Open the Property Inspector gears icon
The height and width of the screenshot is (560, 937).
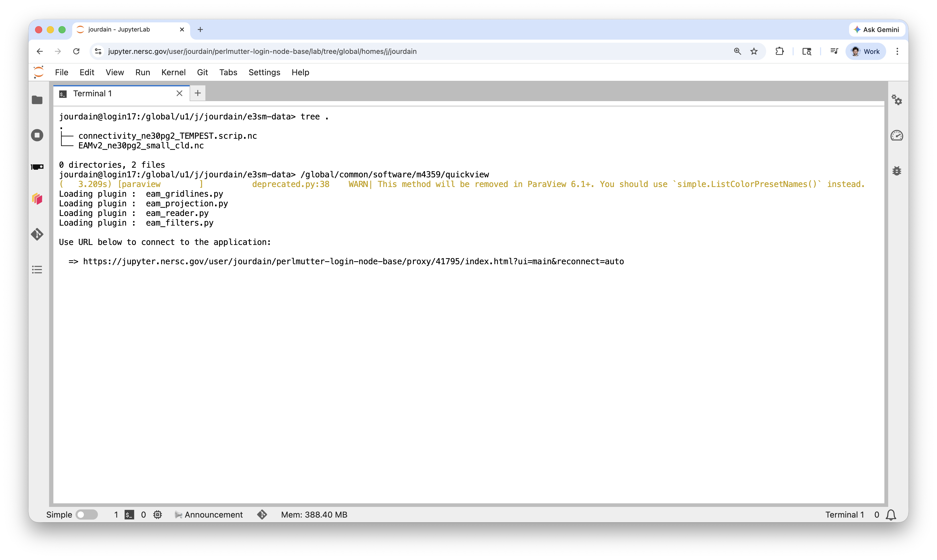point(897,100)
